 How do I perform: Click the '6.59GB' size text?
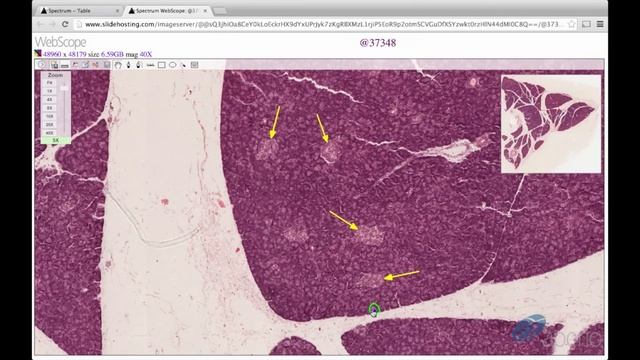(112, 54)
